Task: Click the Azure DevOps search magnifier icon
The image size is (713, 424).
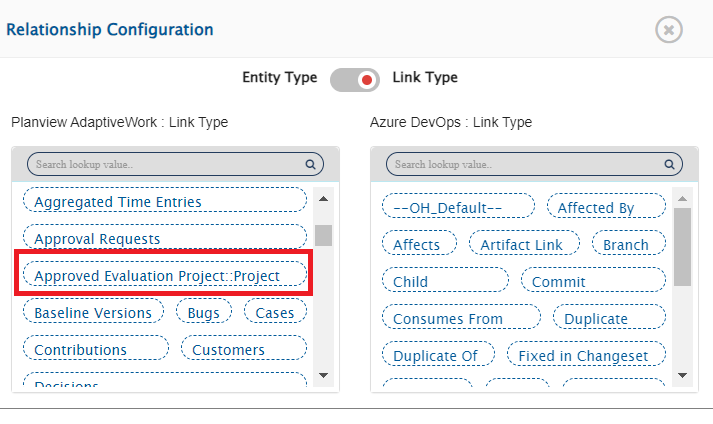Action: [x=668, y=164]
